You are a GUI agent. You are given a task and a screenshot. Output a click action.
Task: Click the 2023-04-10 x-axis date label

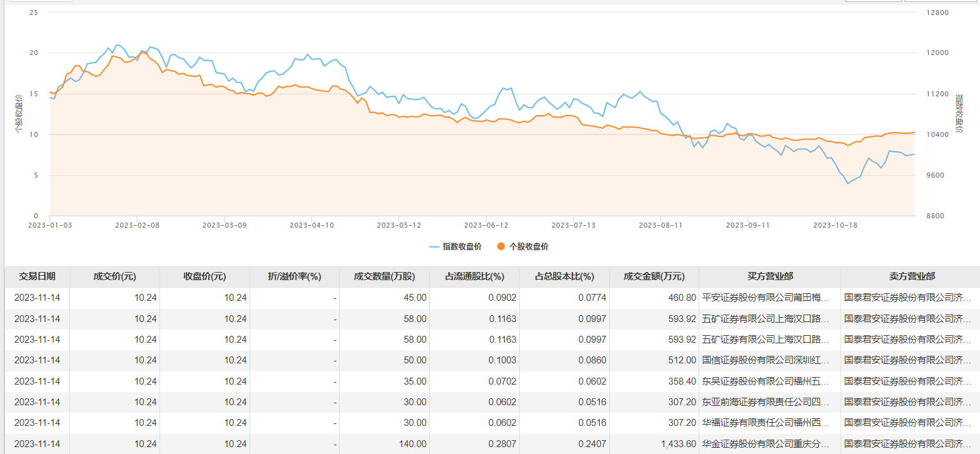click(311, 225)
